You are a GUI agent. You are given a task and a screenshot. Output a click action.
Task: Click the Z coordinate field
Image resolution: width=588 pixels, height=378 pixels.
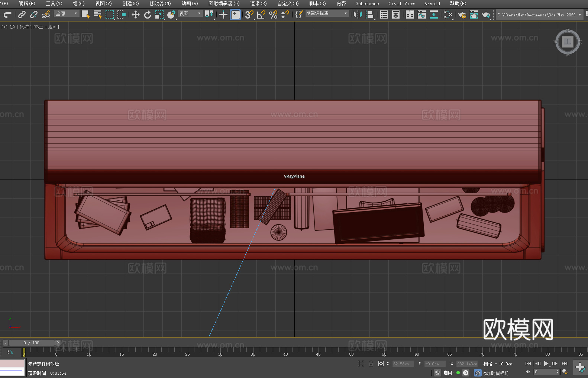(467, 364)
